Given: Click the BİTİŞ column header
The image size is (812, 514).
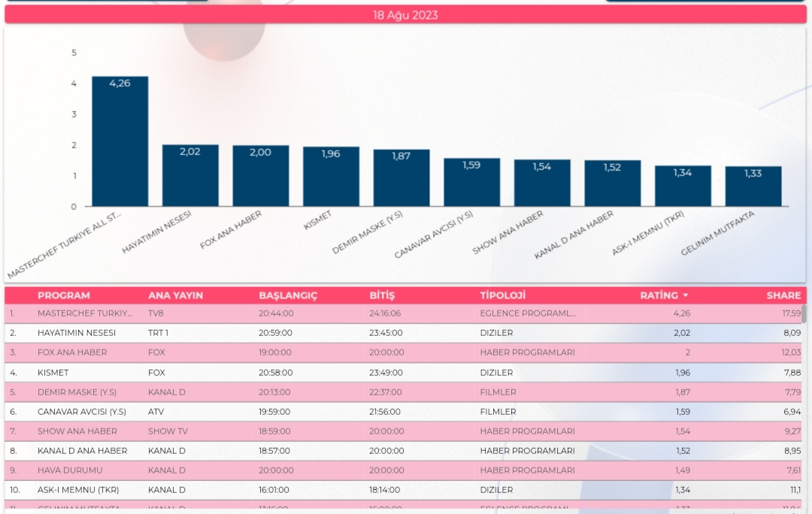Looking at the screenshot, I should click(x=382, y=295).
